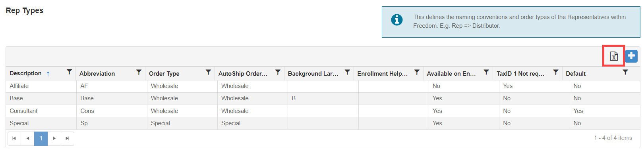Go to the next page
Image resolution: width=644 pixels, height=149 pixels.
coord(54,138)
